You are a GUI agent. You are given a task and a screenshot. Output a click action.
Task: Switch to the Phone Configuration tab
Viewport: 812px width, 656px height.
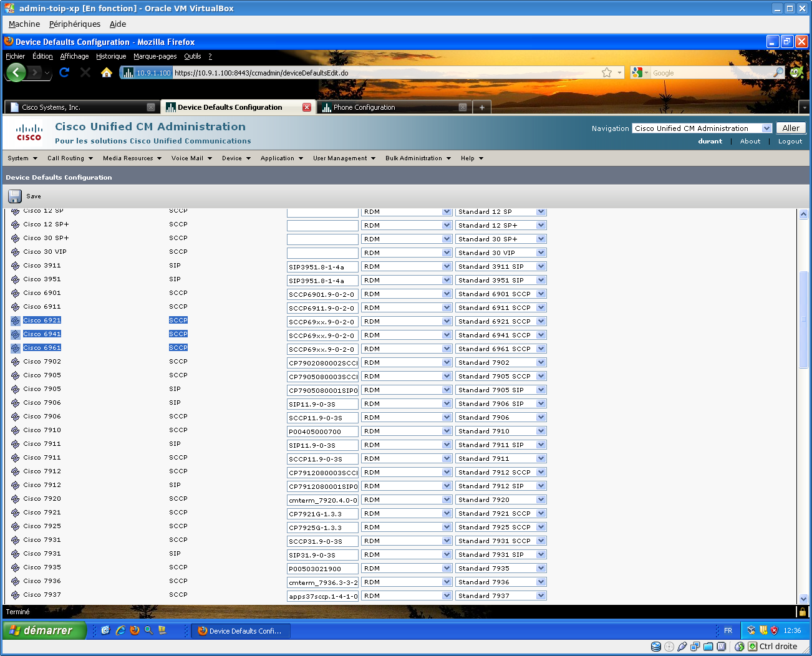(387, 107)
